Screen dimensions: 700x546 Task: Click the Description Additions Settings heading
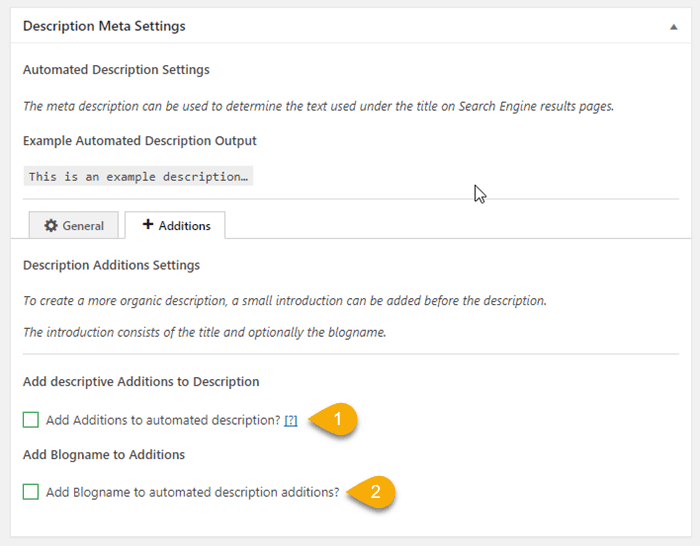pyautogui.click(x=111, y=265)
